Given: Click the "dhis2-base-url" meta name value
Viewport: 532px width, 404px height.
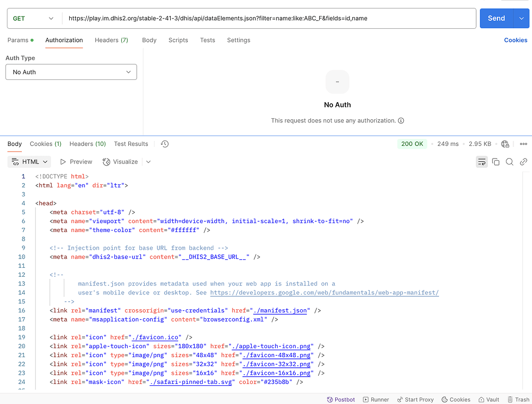Looking at the screenshot, I should click(118, 257).
